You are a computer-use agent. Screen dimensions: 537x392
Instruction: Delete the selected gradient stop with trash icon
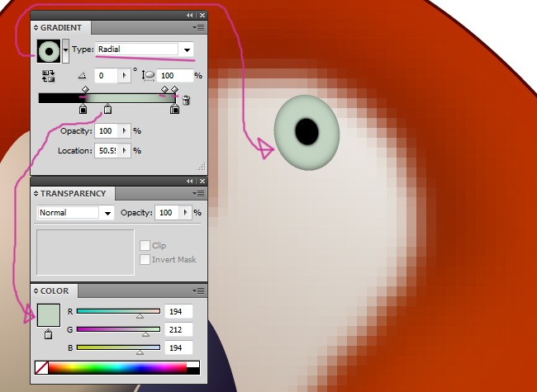pos(186,101)
